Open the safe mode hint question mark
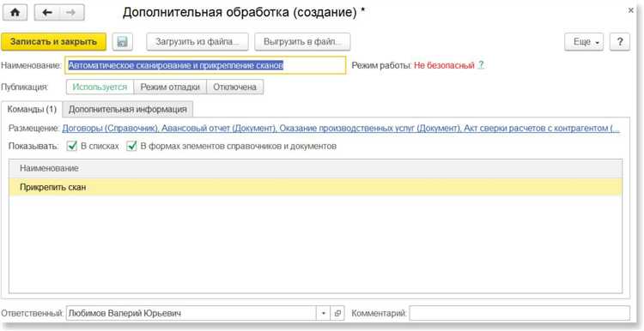This screenshot has width=644, height=331. 481,65
